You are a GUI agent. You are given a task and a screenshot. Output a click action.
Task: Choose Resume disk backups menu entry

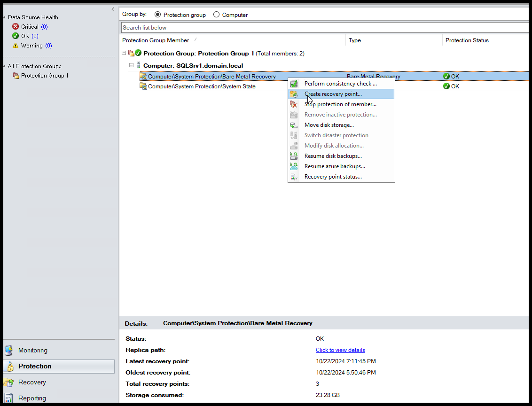tap(341, 156)
